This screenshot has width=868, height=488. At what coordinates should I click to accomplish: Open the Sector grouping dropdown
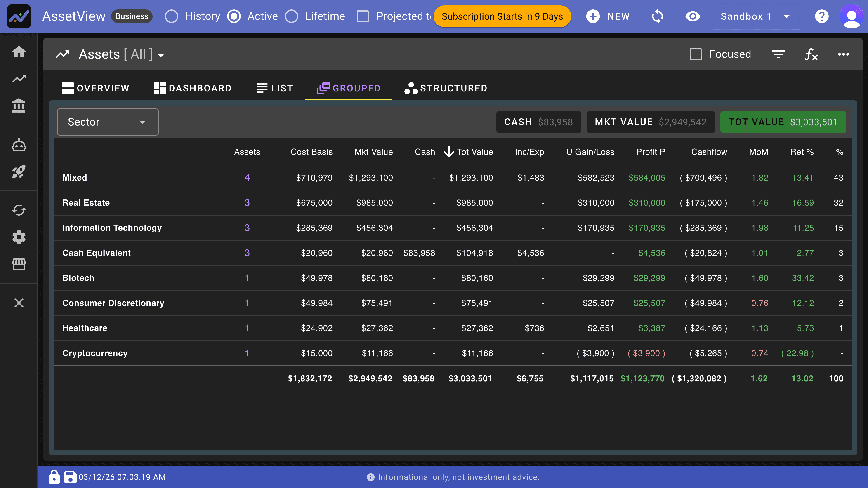coord(108,122)
